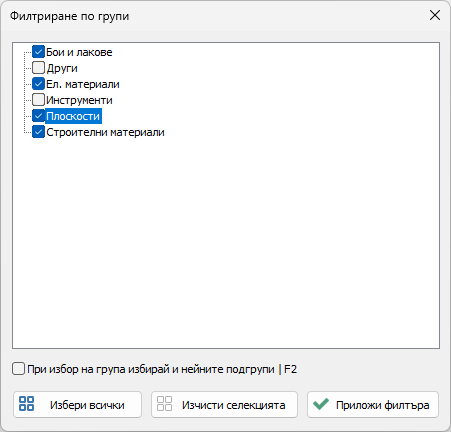Toggle the Строителни материали checkbox
The height and width of the screenshot is (432, 451).
coord(38,132)
